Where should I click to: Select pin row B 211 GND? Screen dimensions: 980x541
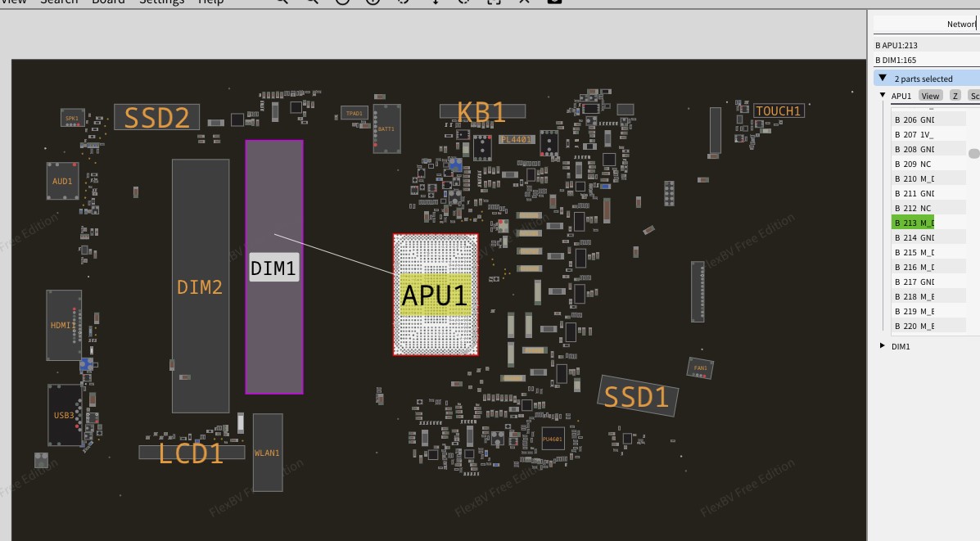[928, 193]
